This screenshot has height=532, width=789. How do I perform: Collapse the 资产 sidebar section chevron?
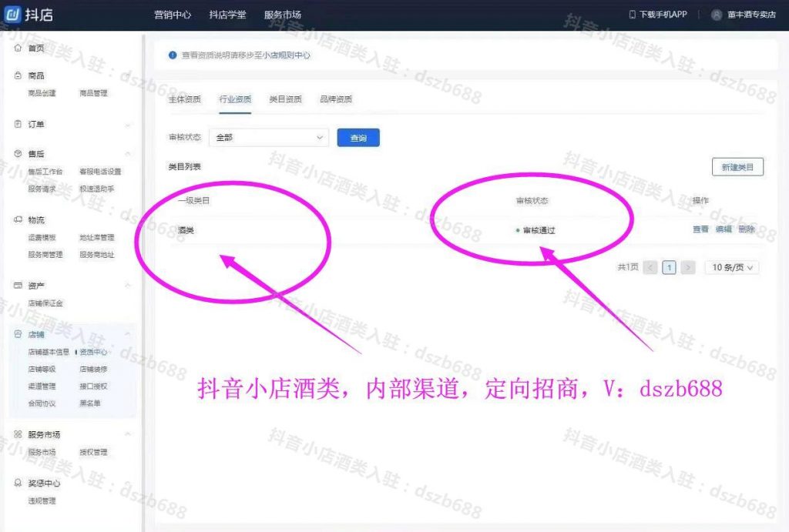(x=128, y=286)
